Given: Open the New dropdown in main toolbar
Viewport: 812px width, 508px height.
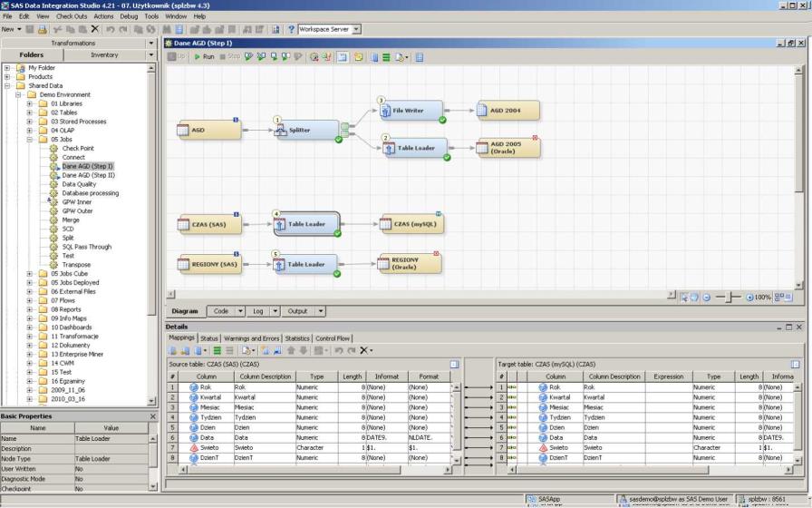Looking at the screenshot, I should pos(12,30).
